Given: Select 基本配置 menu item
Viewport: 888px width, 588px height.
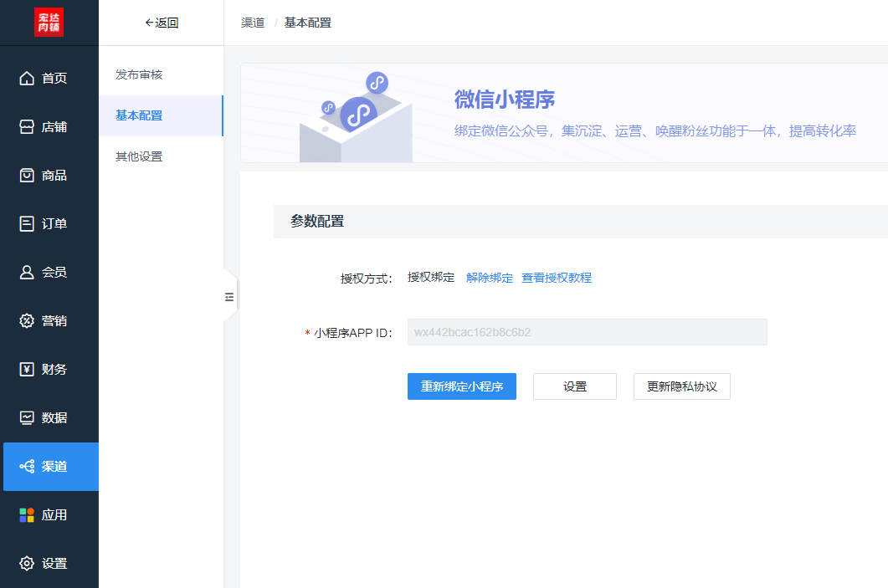Looking at the screenshot, I should [x=161, y=115].
